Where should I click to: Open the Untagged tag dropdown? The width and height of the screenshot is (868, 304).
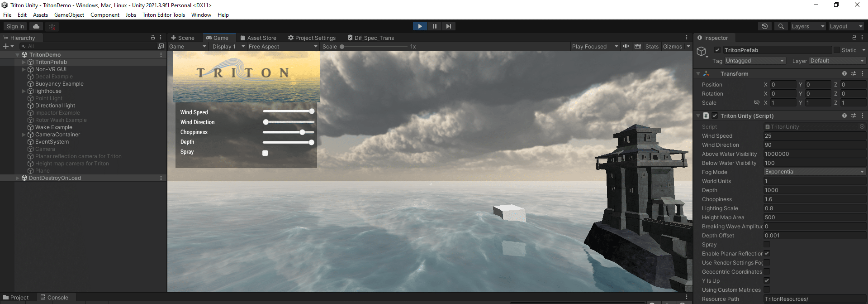pyautogui.click(x=755, y=61)
